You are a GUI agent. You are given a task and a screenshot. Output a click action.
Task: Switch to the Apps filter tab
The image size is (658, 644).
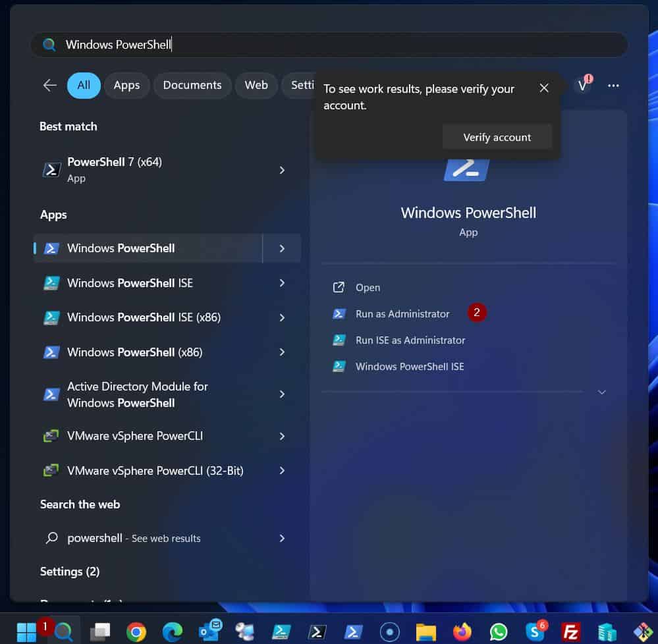tap(126, 85)
